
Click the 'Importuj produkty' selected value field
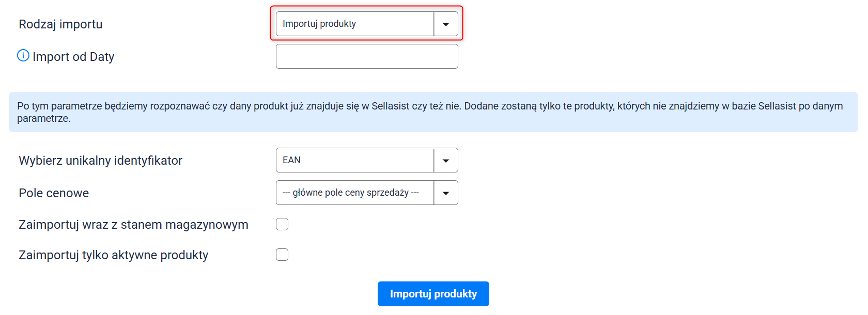click(x=354, y=24)
